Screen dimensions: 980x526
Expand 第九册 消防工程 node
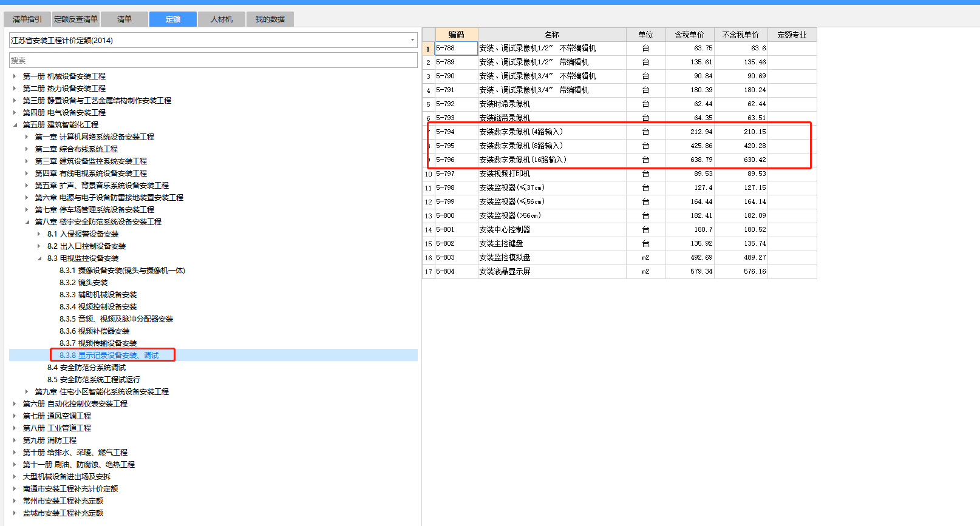tap(15, 440)
